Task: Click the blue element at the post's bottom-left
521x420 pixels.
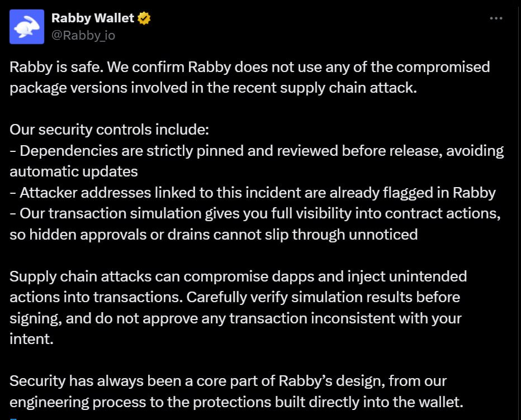Action: coord(13,419)
